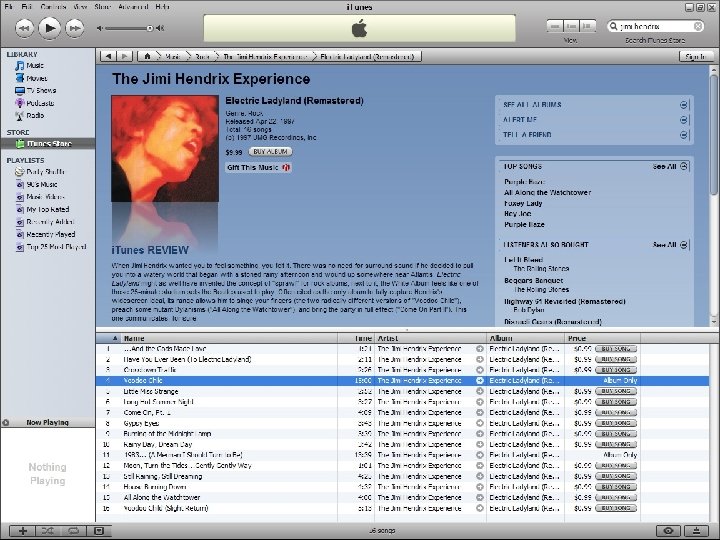Click the Sign In button
The image size is (720, 540).
point(696,56)
